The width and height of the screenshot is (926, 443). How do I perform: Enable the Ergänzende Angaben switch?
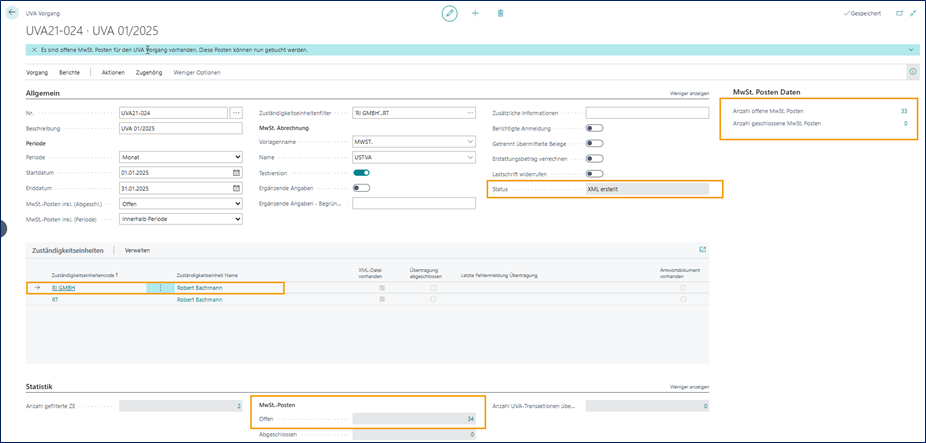tap(361, 188)
